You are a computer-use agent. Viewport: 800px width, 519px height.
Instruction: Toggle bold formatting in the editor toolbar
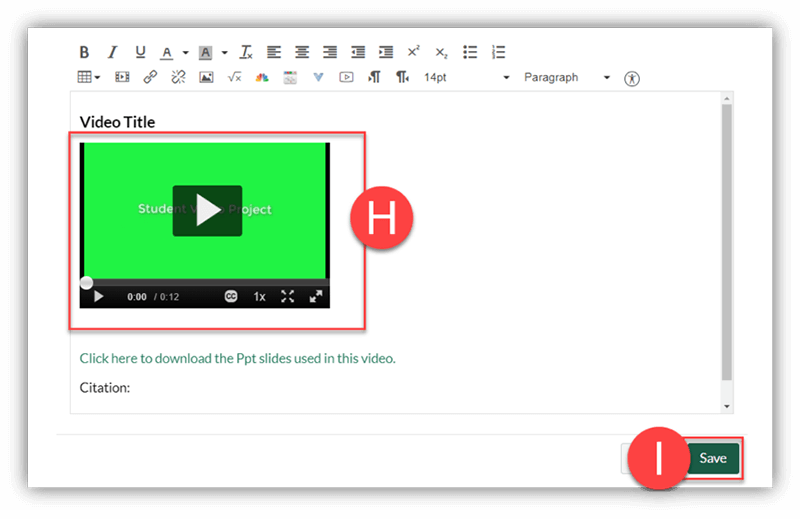coord(85,53)
